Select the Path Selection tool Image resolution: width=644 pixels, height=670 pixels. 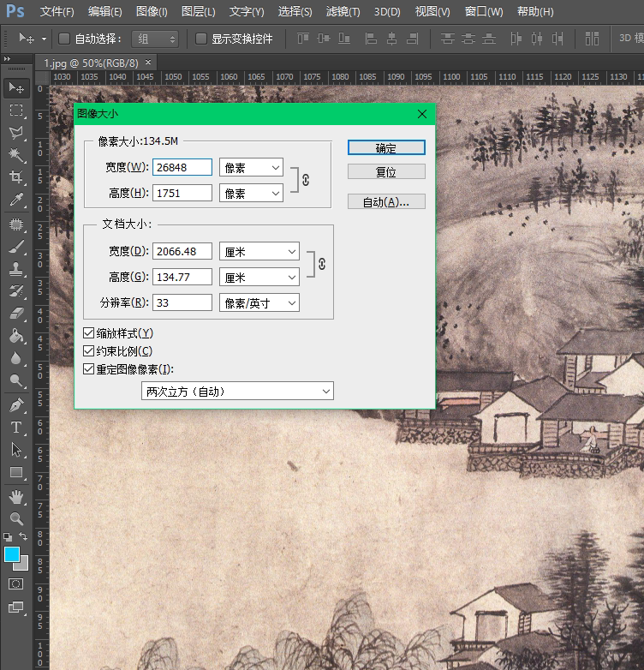[x=16, y=450]
